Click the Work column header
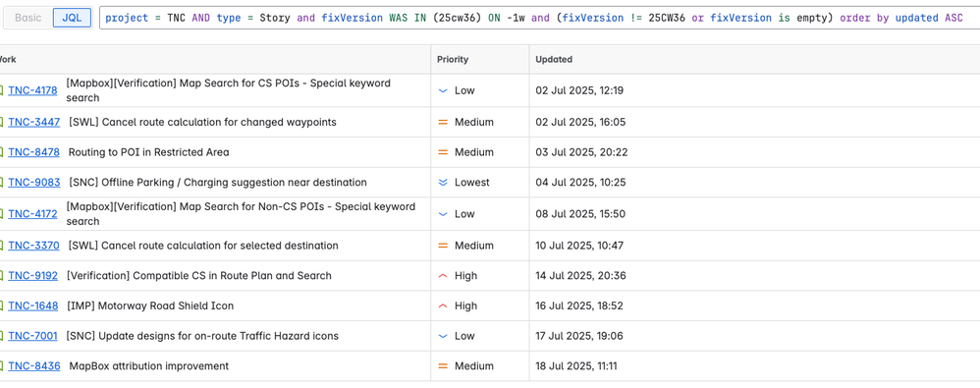The width and height of the screenshot is (980, 388). (x=8, y=59)
